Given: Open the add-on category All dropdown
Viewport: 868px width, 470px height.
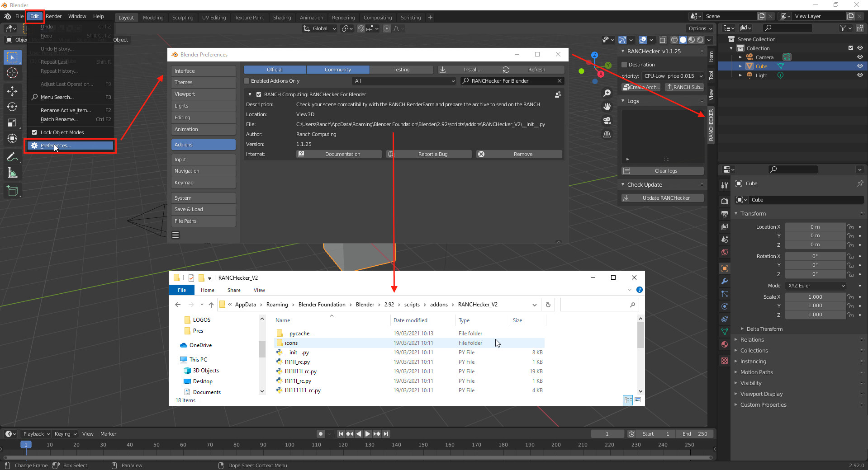Looking at the screenshot, I should [404, 81].
